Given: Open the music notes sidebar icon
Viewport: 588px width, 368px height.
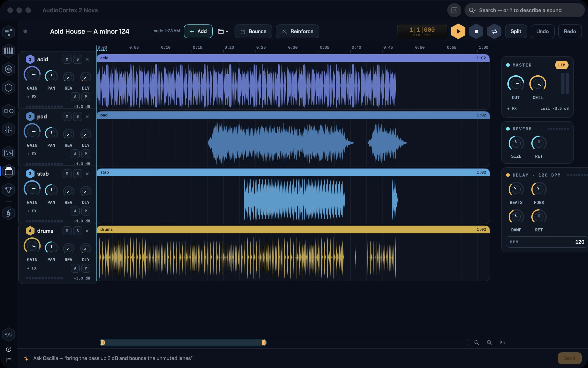Looking at the screenshot, I should pyautogui.click(x=9, y=32).
